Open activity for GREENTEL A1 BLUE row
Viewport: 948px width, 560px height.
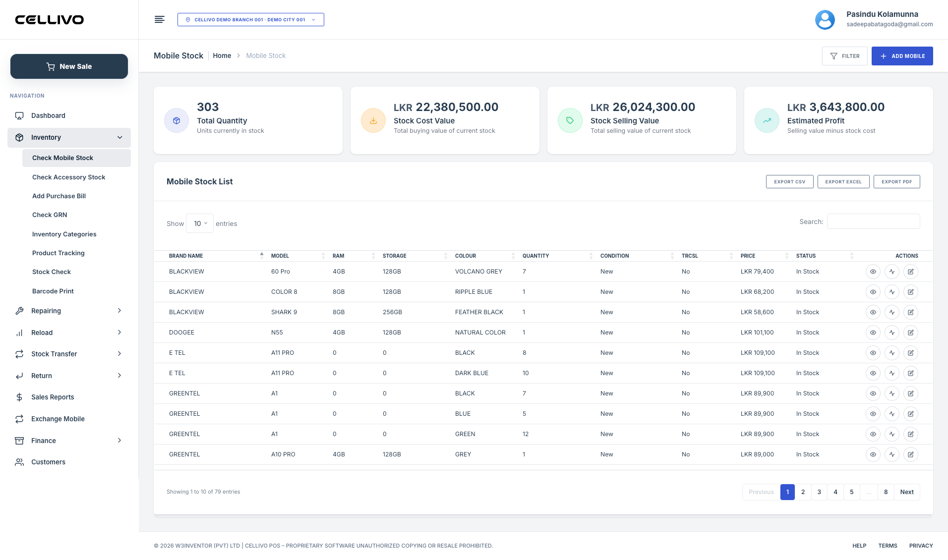pyautogui.click(x=892, y=414)
